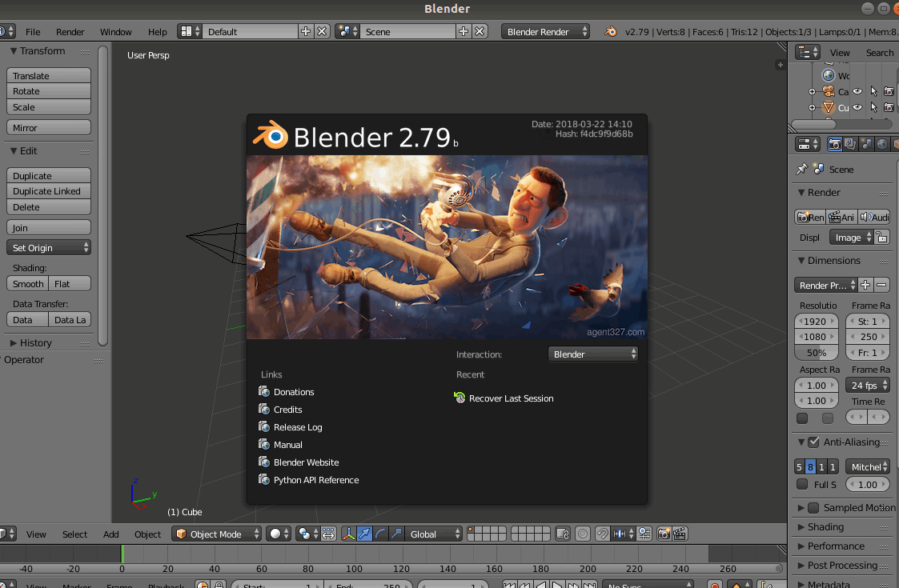The width and height of the screenshot is (899, 588).
Task: Open the Select menu in 3D view header
Action: pos(74,534)
